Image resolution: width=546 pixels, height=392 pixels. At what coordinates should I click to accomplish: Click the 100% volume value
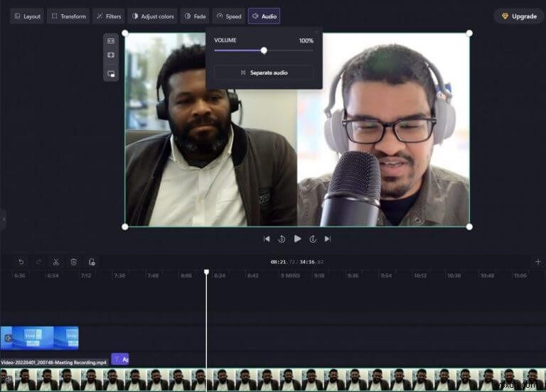(x=306, y=40)
